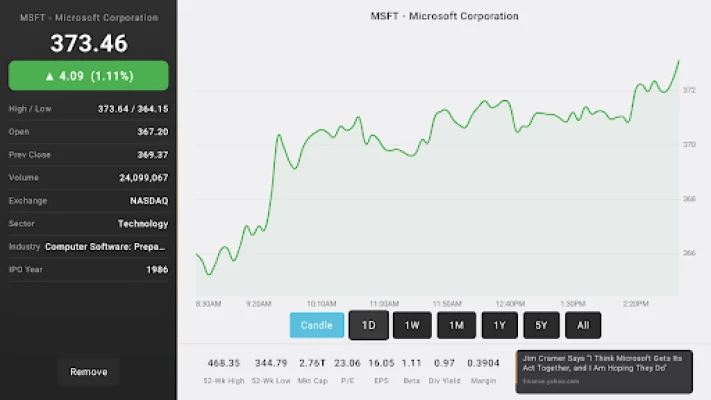Click the 373.46 current price

[x=89, y=43]
